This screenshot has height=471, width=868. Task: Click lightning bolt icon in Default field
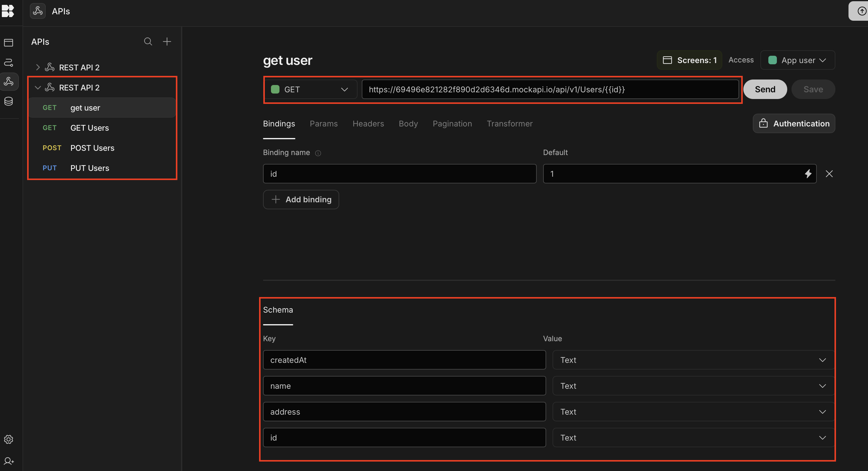click(x=808, y=174)
